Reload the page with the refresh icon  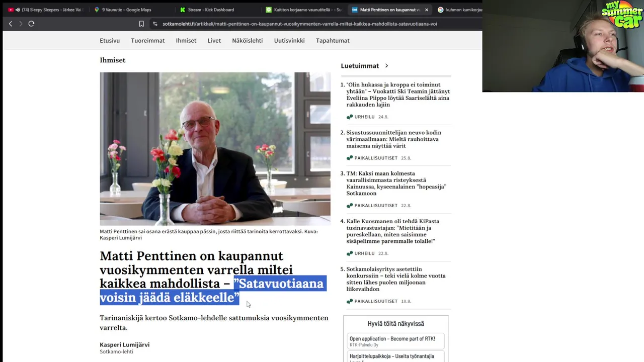click(x=31, y=24)
